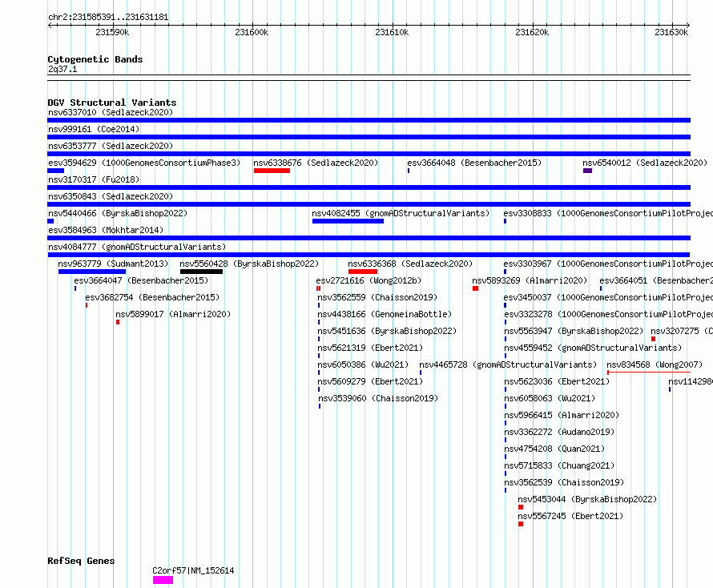Screen dimensions: 713x588
Task: Open the nsv5440466 (ByrskaBishop2022) label
Action: (118, 213)
